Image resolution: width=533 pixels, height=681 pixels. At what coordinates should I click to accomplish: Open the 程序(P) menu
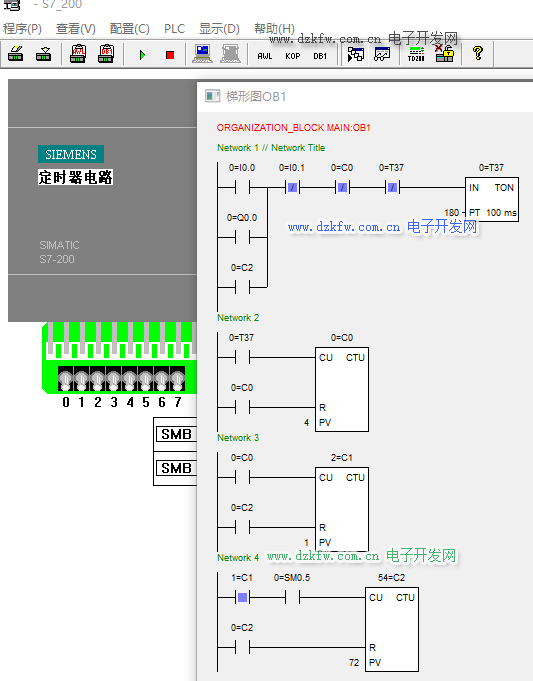22,29
